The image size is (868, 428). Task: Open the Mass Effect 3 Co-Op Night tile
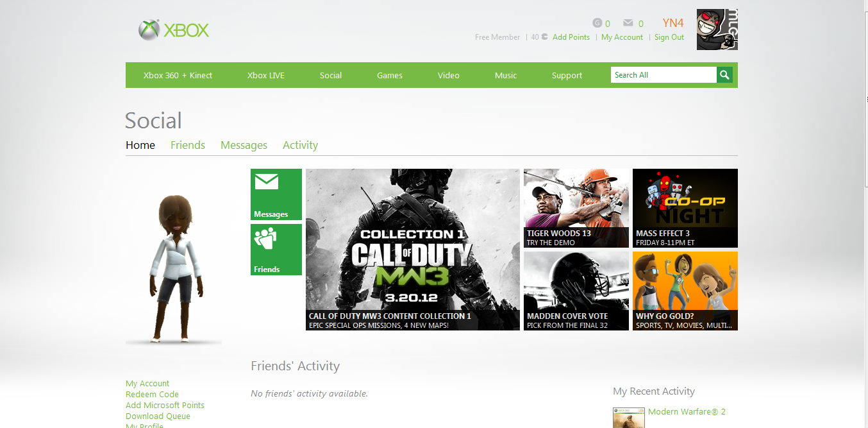(685, 208)
